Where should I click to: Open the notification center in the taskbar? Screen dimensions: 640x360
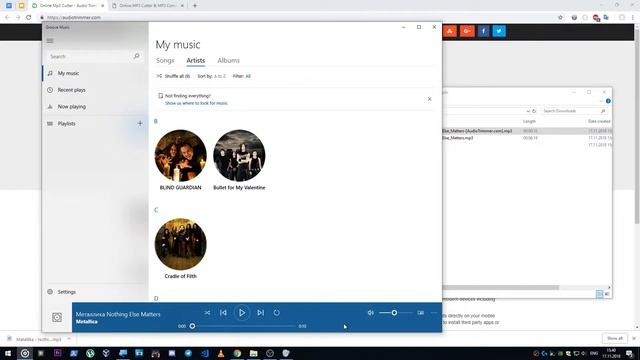pos(630,353)
